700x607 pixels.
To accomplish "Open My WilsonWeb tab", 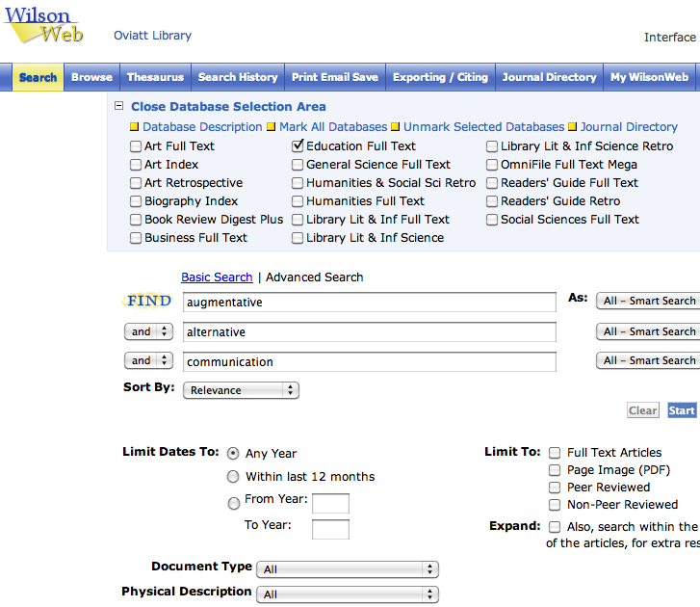I will pyautogui.click(x=649, y=77).
